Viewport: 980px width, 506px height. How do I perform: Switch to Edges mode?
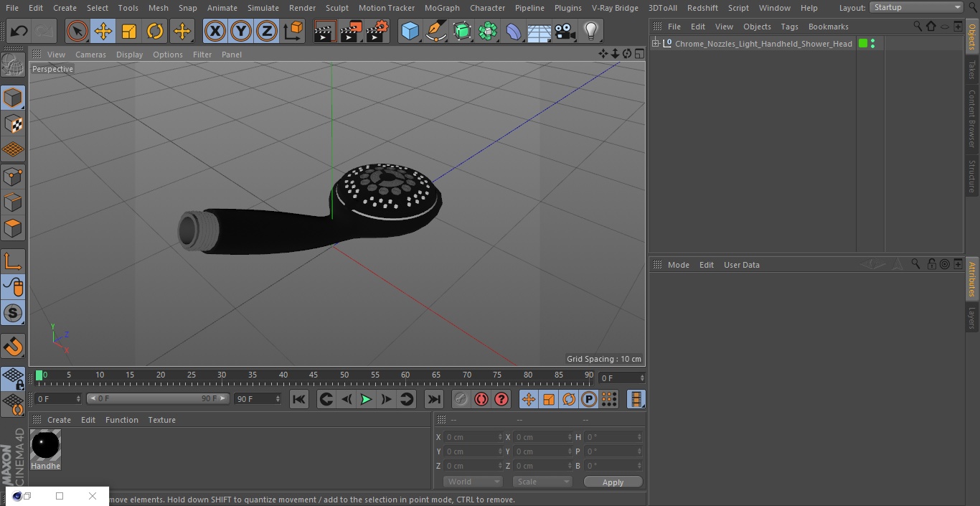[x=13, y=202]
